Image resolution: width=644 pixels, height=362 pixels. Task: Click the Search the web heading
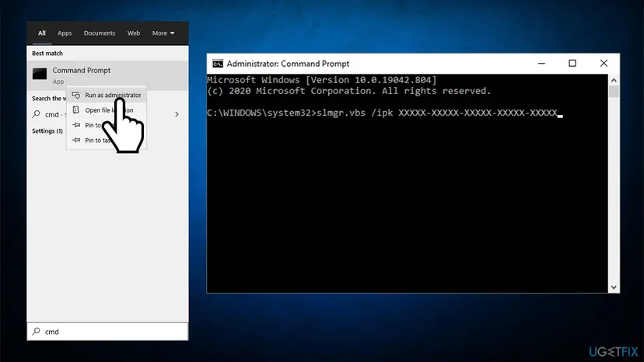[49, 99]
